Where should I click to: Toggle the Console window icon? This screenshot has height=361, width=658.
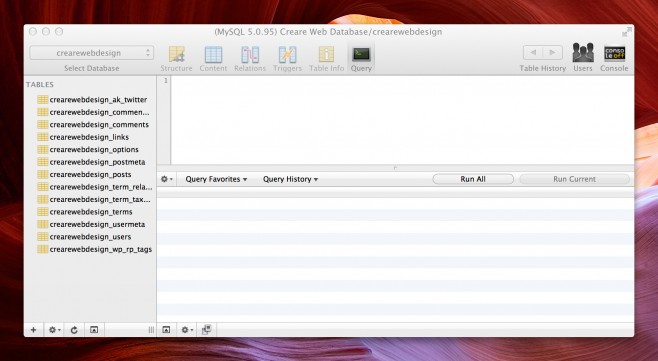point(614,53)
